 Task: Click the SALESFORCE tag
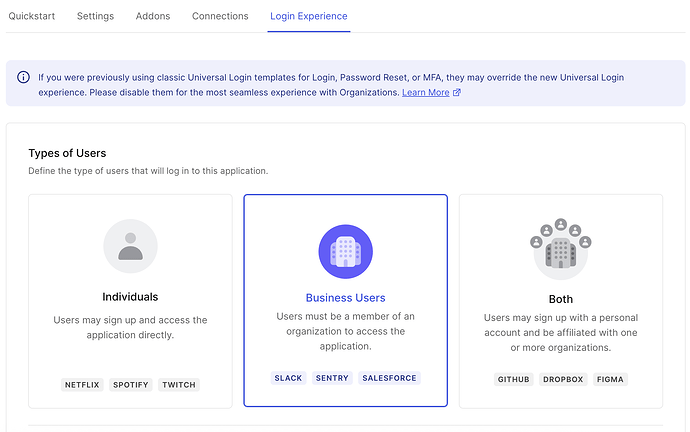click(389, 378)
